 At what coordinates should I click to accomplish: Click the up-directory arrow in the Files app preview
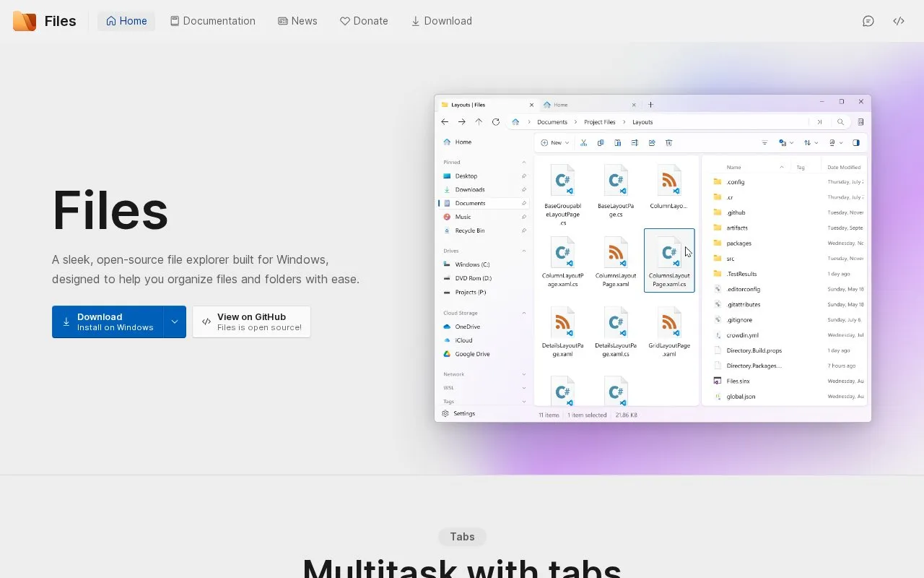tap(479, 122)
